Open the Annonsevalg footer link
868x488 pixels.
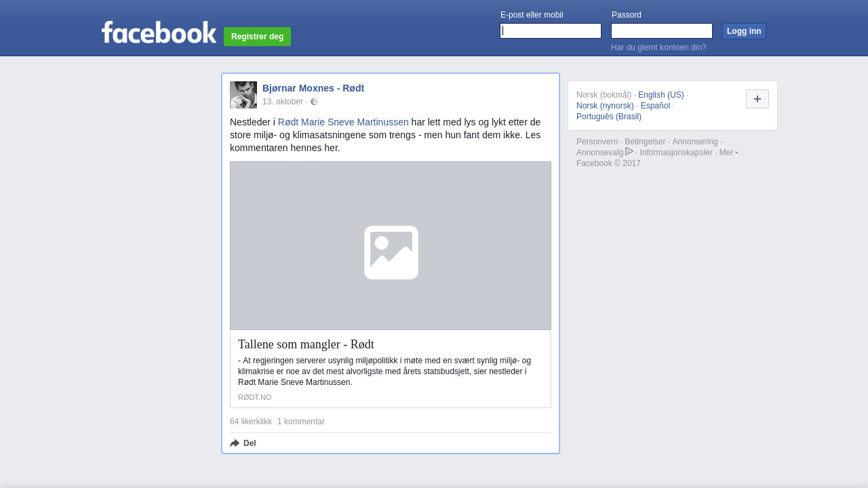tap(600, 152)
